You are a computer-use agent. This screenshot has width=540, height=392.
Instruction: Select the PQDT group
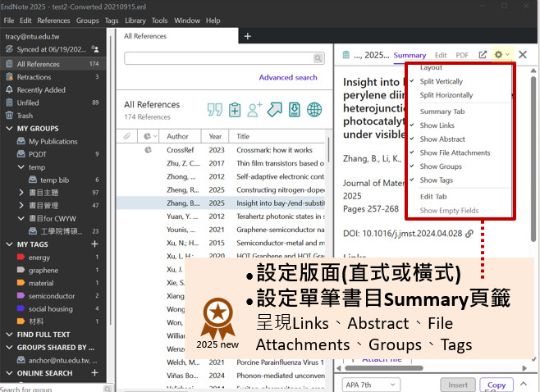[37, 154]
